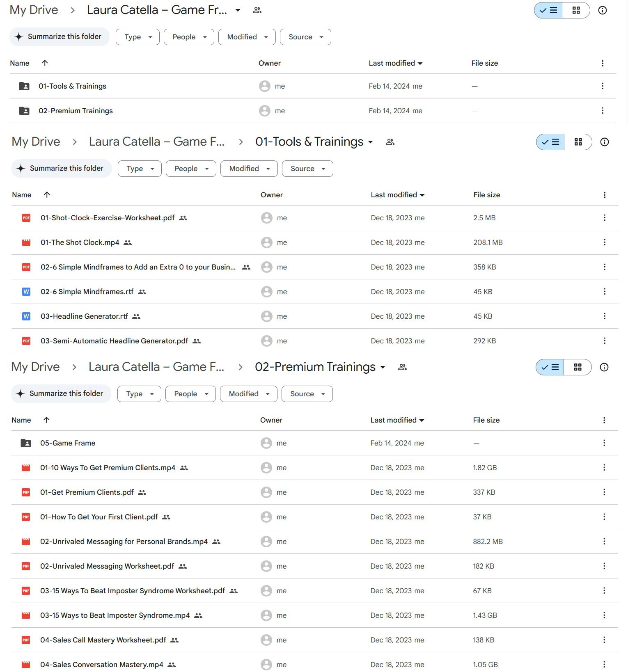Screen dimensions: 628x672
Task: Switch Laura Catella folder to grid layout
Action: 576,10
